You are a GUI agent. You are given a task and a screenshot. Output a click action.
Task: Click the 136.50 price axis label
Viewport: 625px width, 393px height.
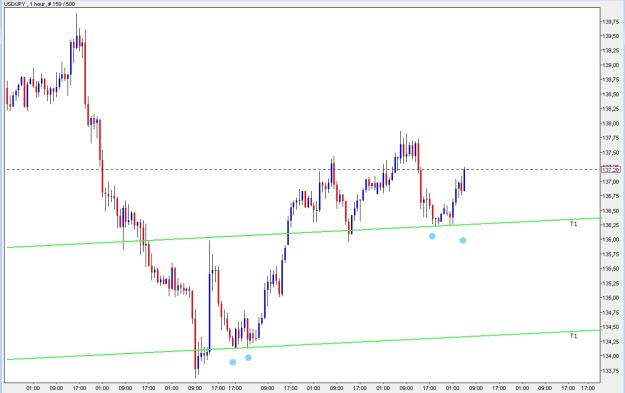point(611,211)
